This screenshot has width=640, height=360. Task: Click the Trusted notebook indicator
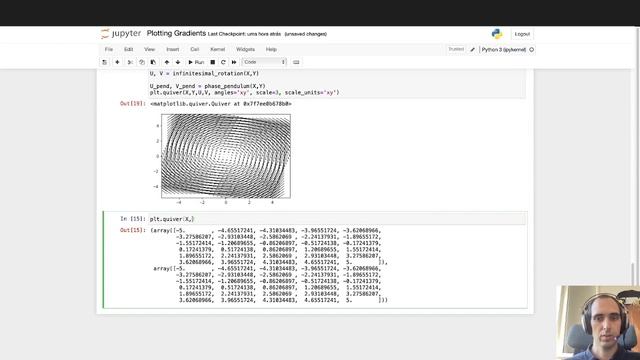pos(456,49)
